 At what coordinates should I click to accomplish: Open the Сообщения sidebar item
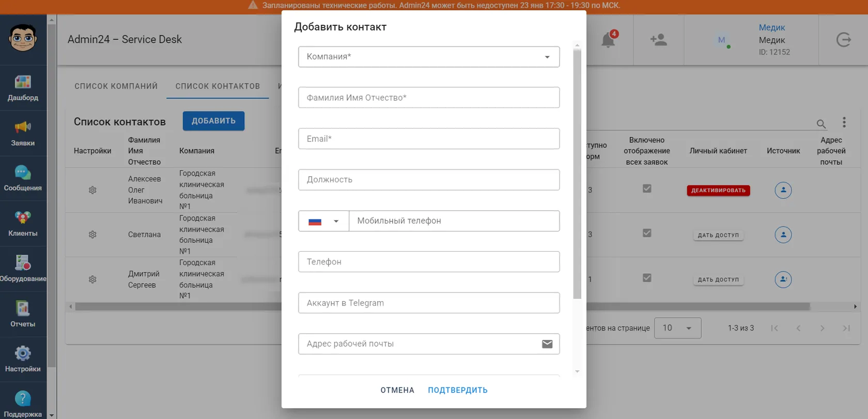coord(23,178)
